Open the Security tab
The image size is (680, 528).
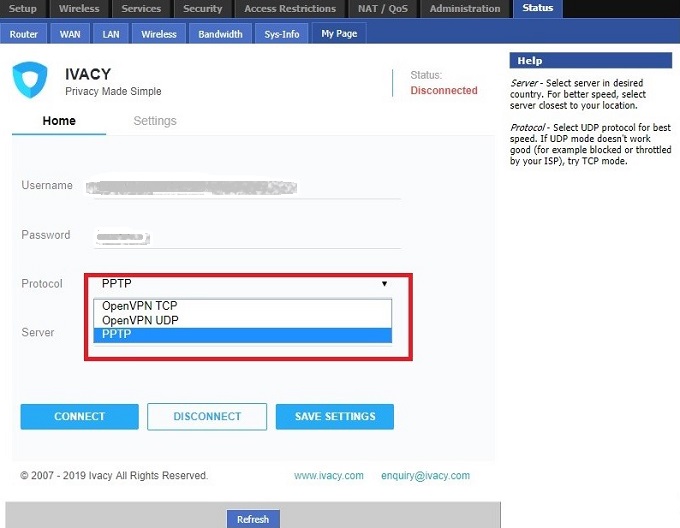click(x=203, y=9)
